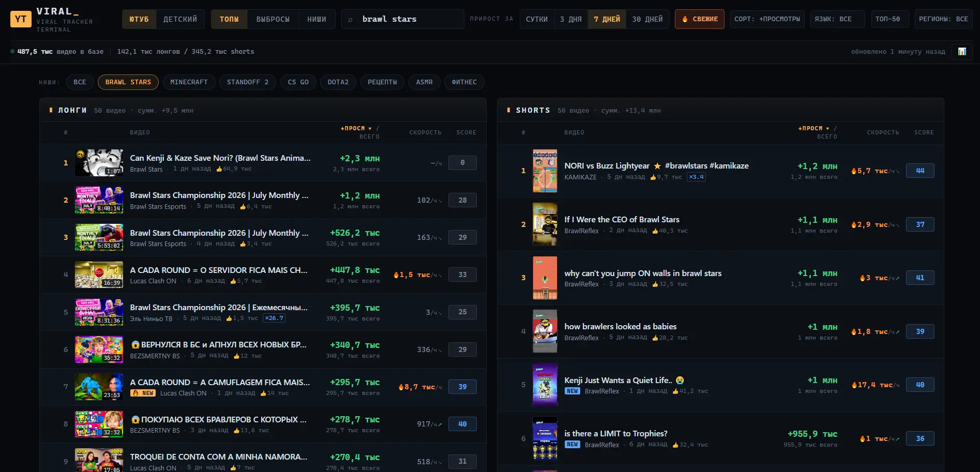Select the РЕЦЕПТЫ niche chip

[382, 82]
